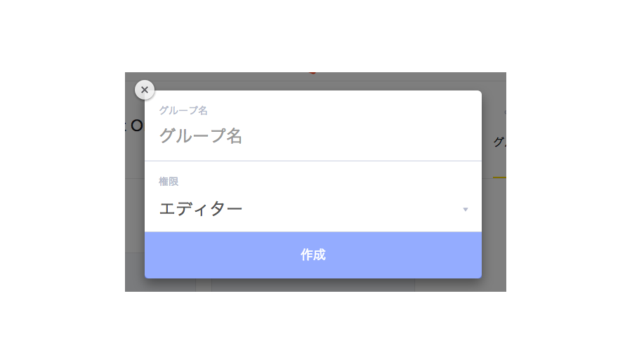Focus the グループ名 placeholder text
The width and height of the screenshot is (632, 364).
201,135
